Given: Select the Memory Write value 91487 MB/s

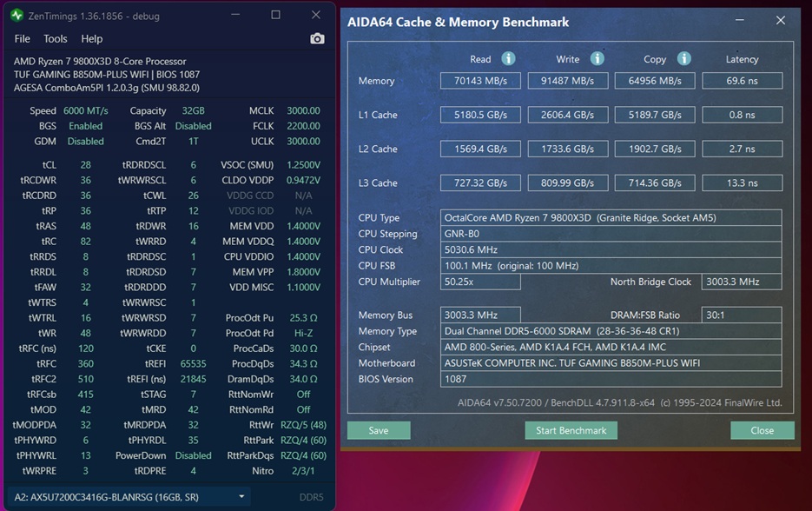Looking at the screenshot, I should tap(568, 81).
